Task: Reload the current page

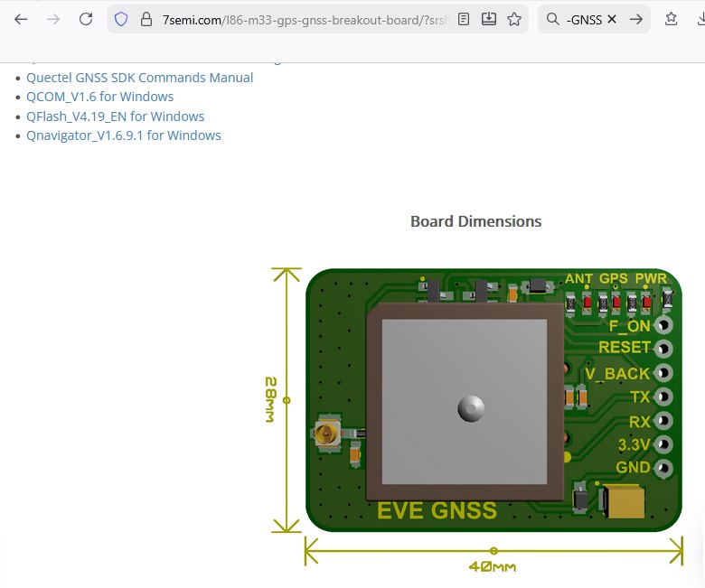Action: pyautogui.click(x=86, y=19)
